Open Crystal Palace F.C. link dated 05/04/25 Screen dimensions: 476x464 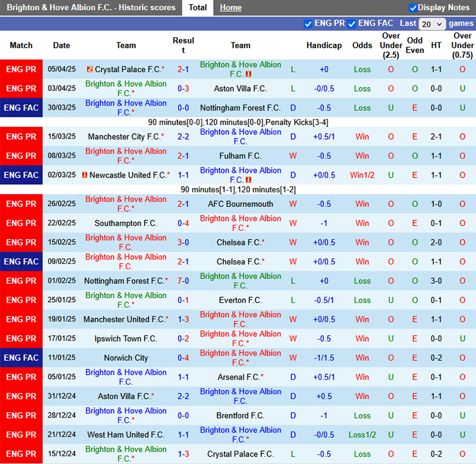[x=128, y=70]
